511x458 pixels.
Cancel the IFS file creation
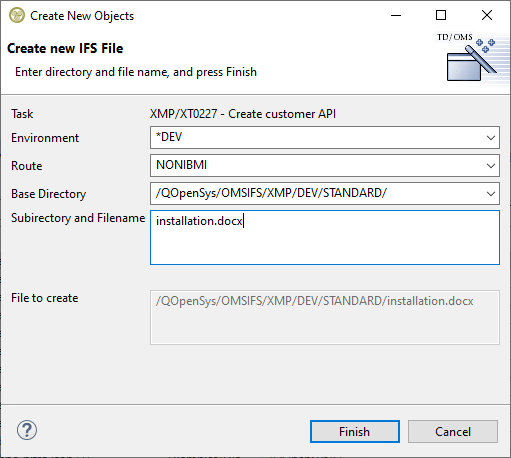453,432
